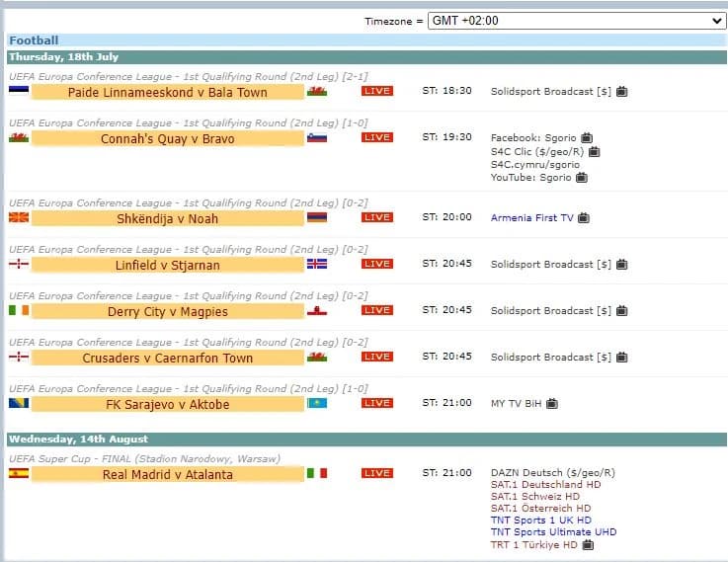728x562 pixels.
Task: Click Armenia flag beside Noah
Action: coord(317,217)
